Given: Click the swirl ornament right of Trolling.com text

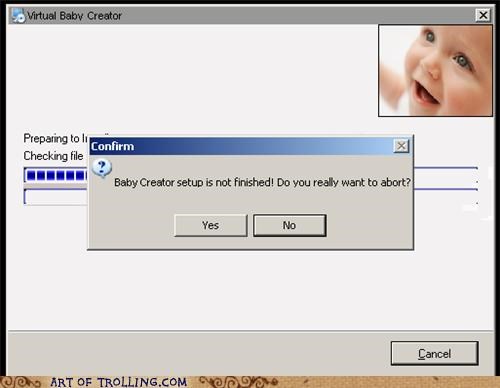Looking at the screenshot, I should pyautogui.click(x=238, y=382).
